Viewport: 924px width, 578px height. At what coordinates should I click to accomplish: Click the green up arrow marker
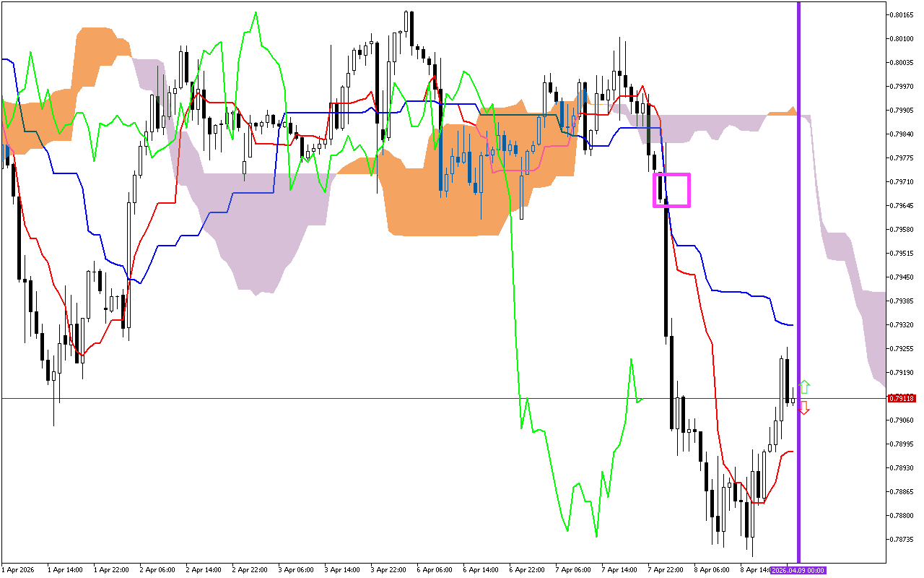click(x=804, y=387)
